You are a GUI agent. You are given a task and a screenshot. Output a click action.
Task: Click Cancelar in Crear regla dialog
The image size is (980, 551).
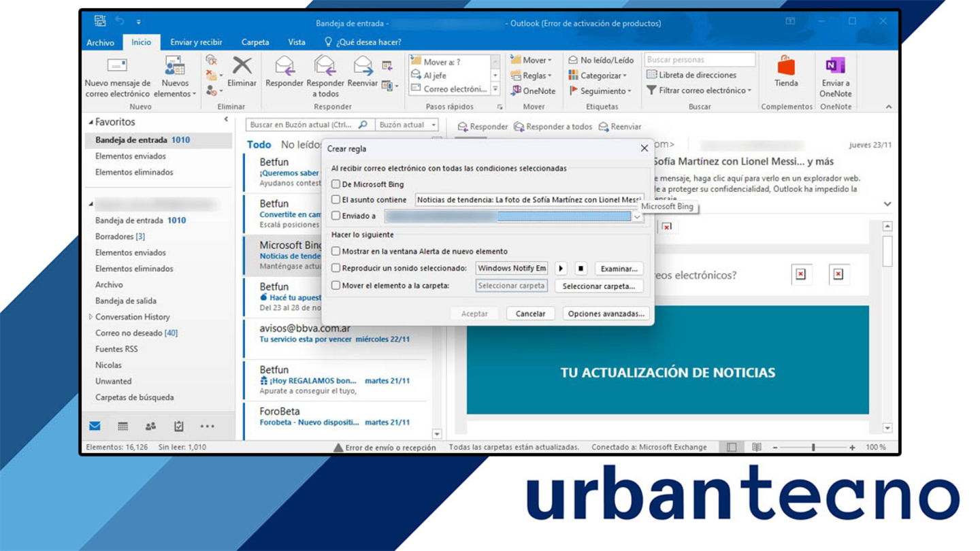[x=531, y=314]
